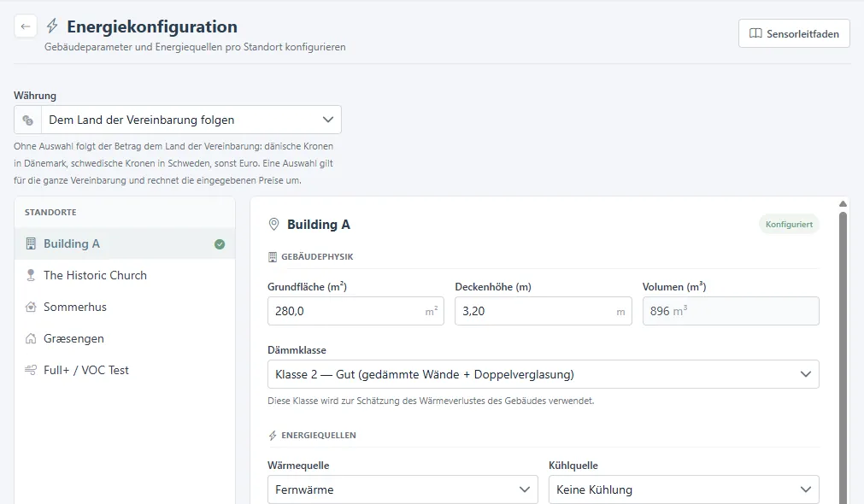This screenshot has width=864, height=504.
Task: Select Full+ / VOC Test location
Action: [125, 370]
